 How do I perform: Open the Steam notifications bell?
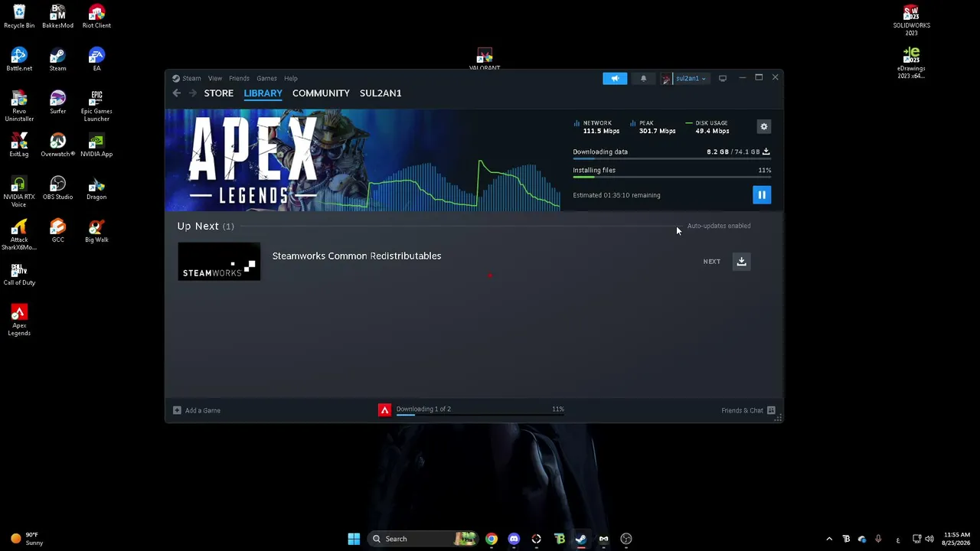[x=643, y=78]
